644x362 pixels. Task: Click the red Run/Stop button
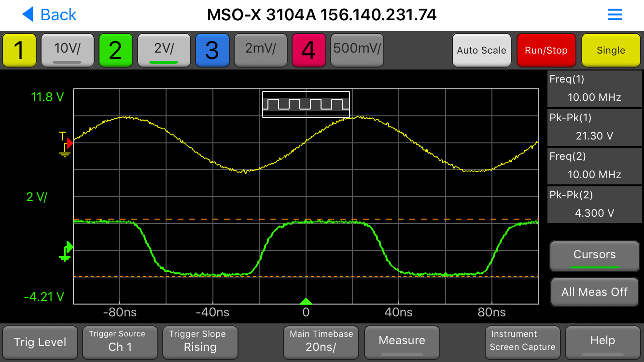point(546,50)
